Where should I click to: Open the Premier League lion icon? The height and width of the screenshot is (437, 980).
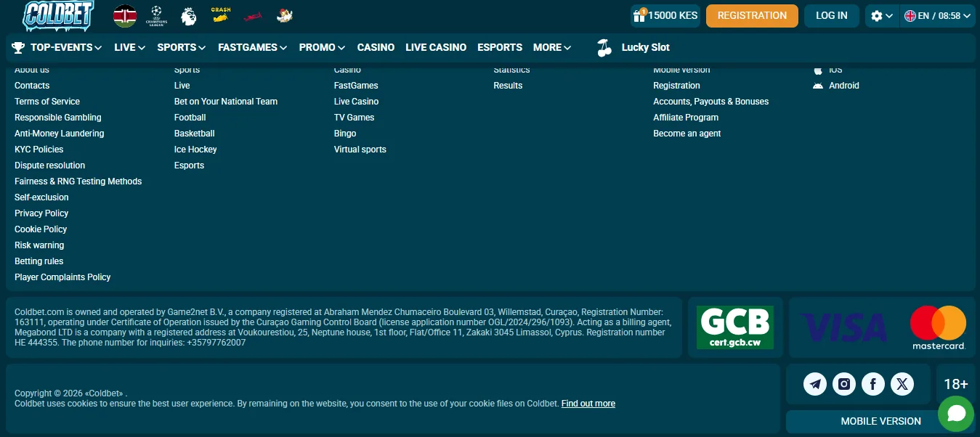(188, 15)
